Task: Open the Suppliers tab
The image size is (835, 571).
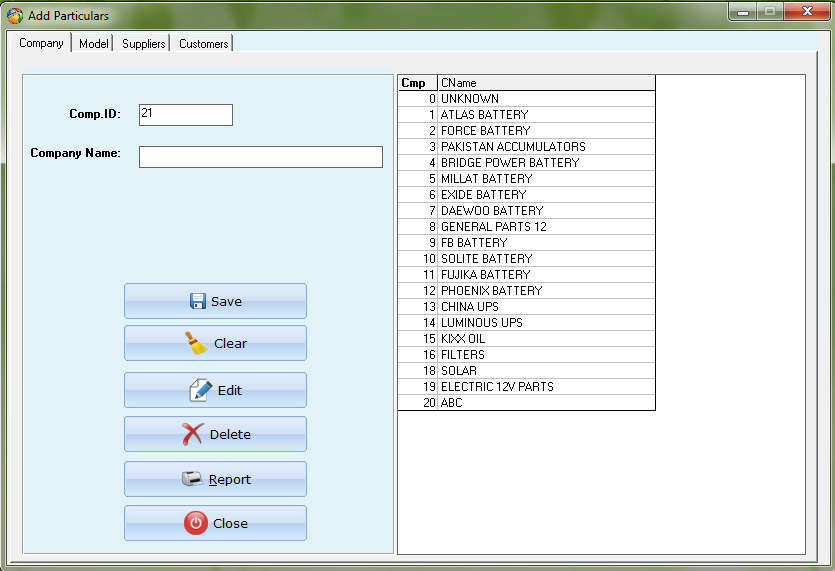Action: tap(143, 44)
